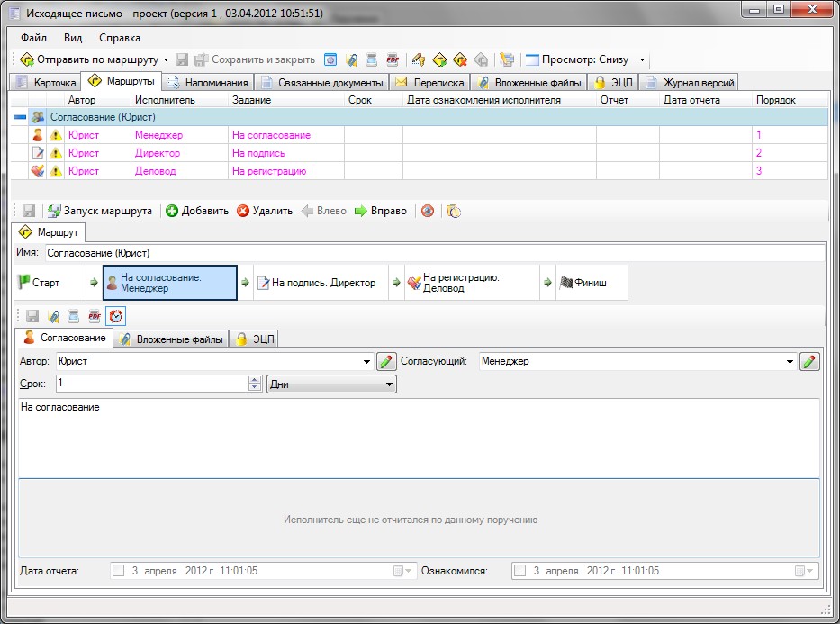
Task: Click the pencil edit icon next to Согласующий
Action: [809, 362]
